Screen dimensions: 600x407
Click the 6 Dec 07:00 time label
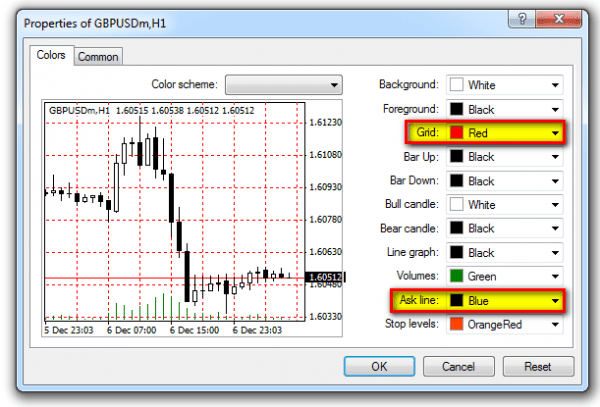click(x=131, y=330)
